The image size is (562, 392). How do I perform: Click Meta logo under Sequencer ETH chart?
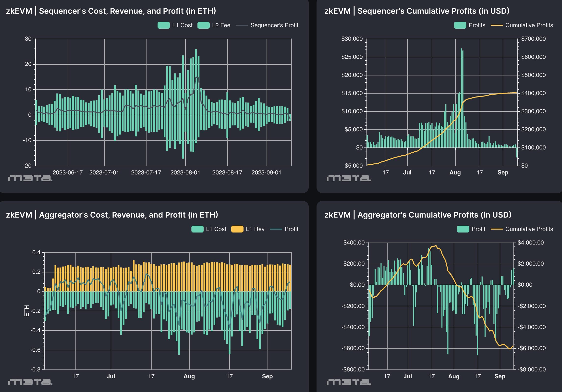pyautogui.click(x=30, y=178)
